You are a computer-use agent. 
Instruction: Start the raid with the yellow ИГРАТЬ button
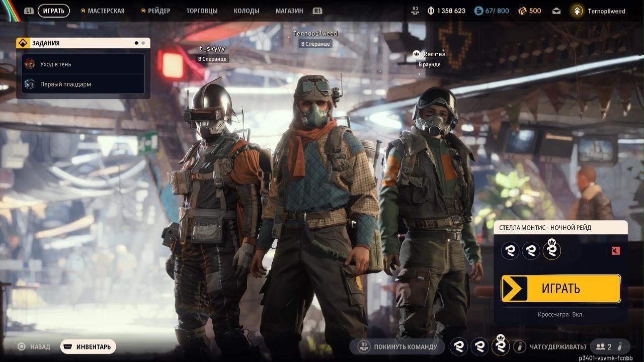(x=561, y=289)
